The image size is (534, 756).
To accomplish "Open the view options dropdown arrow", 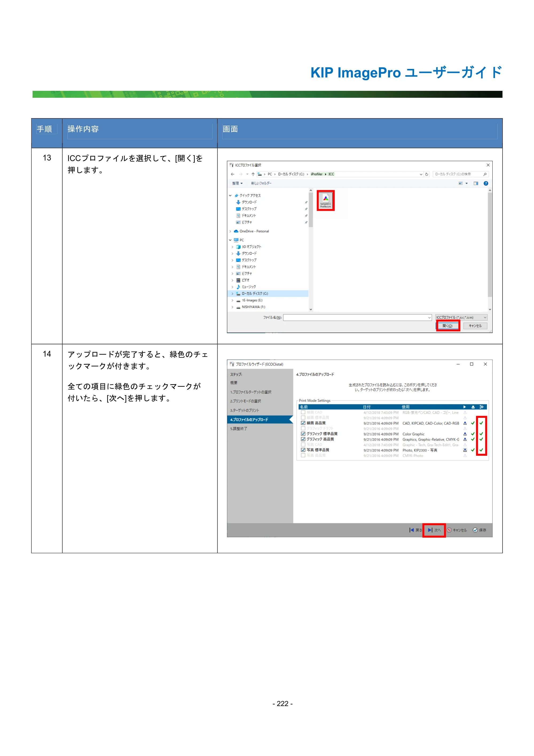I will [x=466, y=184].
